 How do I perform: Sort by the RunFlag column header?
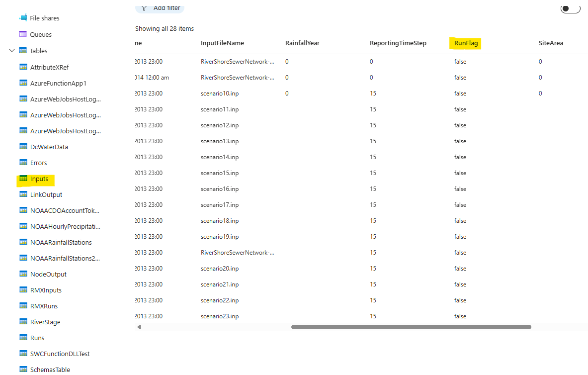[x=466, y=43]
